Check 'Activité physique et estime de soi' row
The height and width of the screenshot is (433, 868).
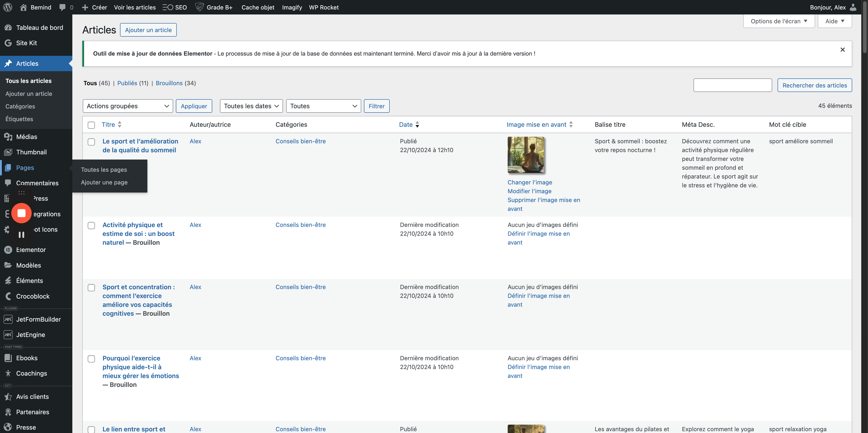point(91,226)
